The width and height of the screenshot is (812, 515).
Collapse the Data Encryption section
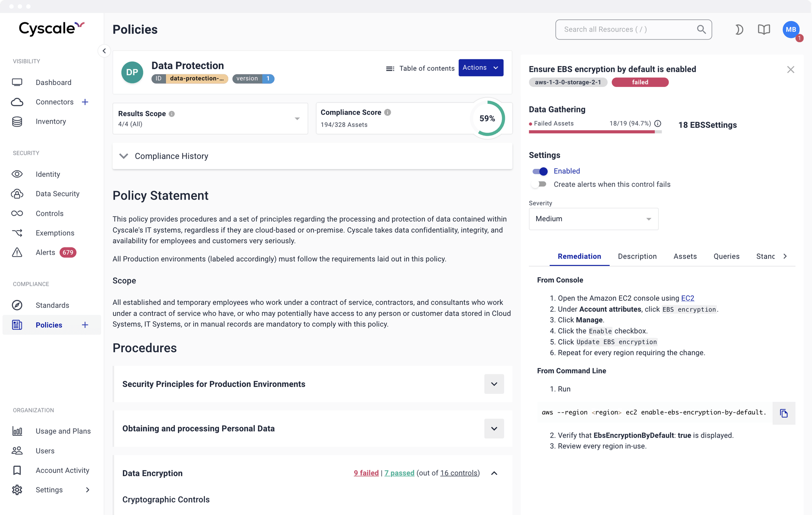(x=494, y=473)
